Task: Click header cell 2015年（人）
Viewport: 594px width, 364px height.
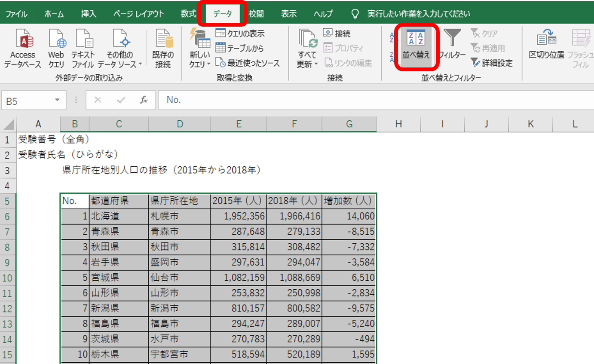Action: point(238,201)
